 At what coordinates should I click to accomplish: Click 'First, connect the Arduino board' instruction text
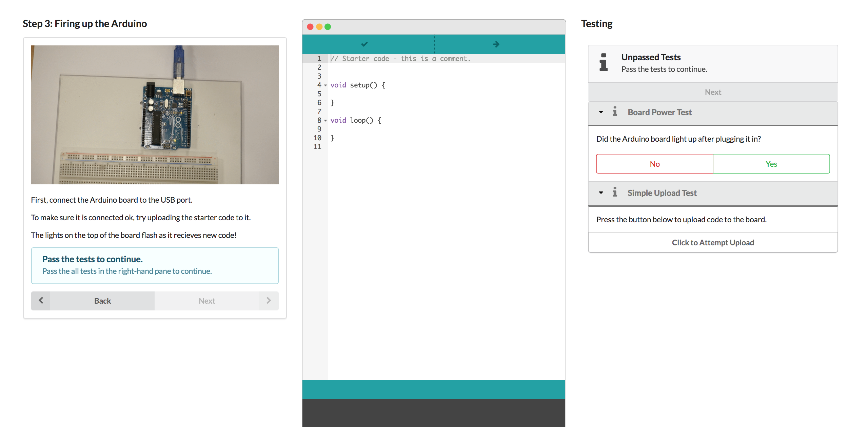coord(112,200)
